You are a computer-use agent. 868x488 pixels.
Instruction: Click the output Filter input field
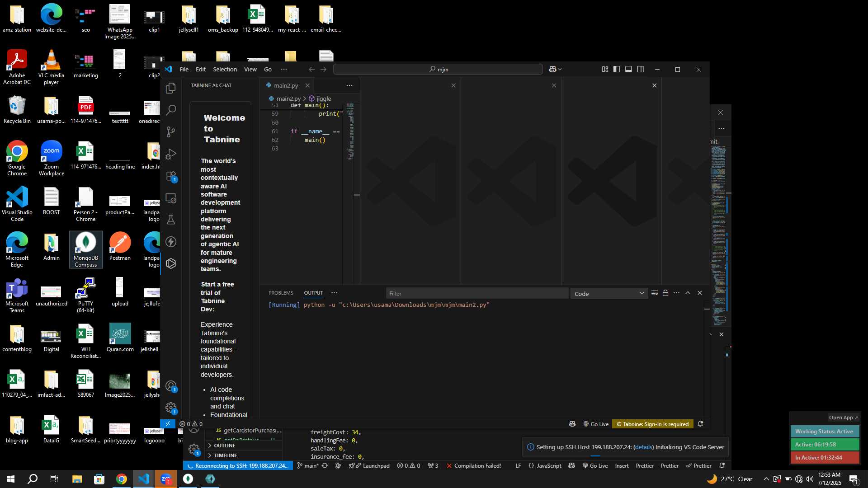pos(477,294)
